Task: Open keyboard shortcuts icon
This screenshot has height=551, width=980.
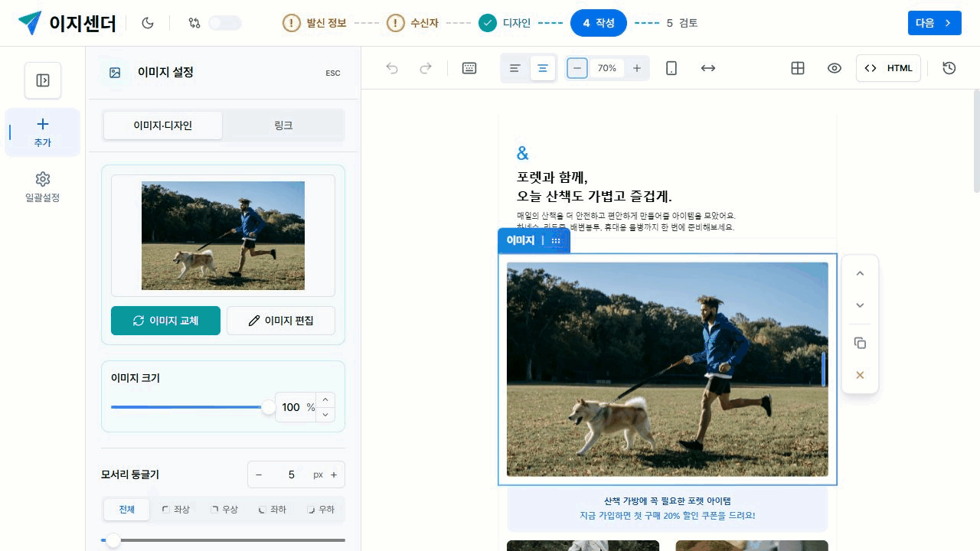Action: click(469, 68)
